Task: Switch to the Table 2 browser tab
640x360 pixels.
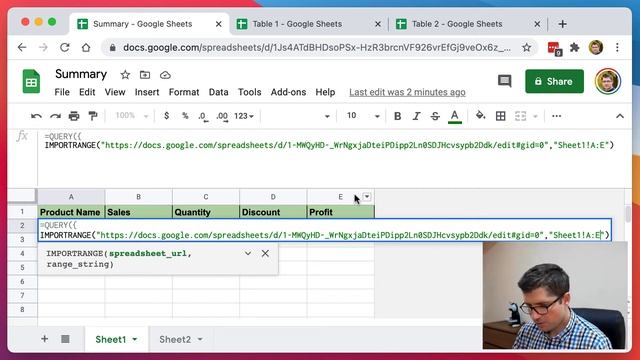Action: [x=457, y=24]
